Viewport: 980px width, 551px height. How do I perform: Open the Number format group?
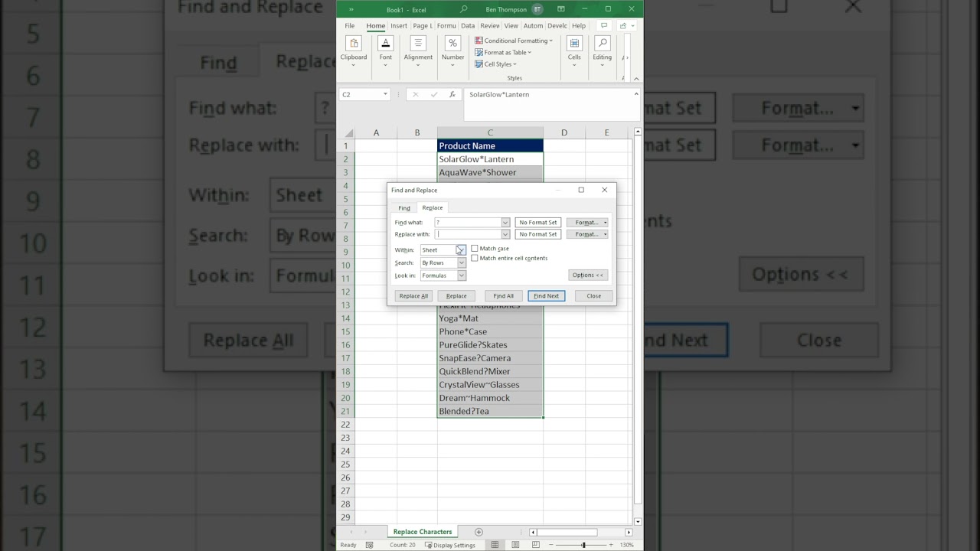pyautogui.click(x=452, y=51)
